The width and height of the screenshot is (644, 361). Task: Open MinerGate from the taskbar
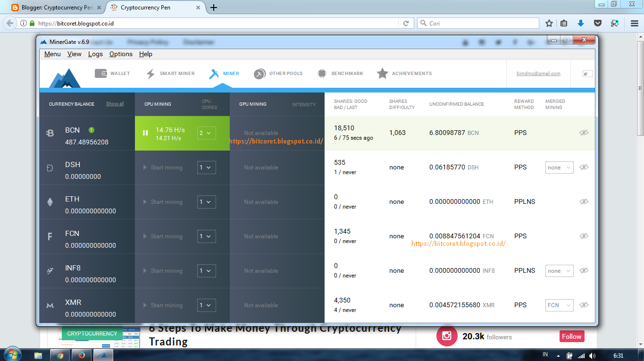coord(103,354)
